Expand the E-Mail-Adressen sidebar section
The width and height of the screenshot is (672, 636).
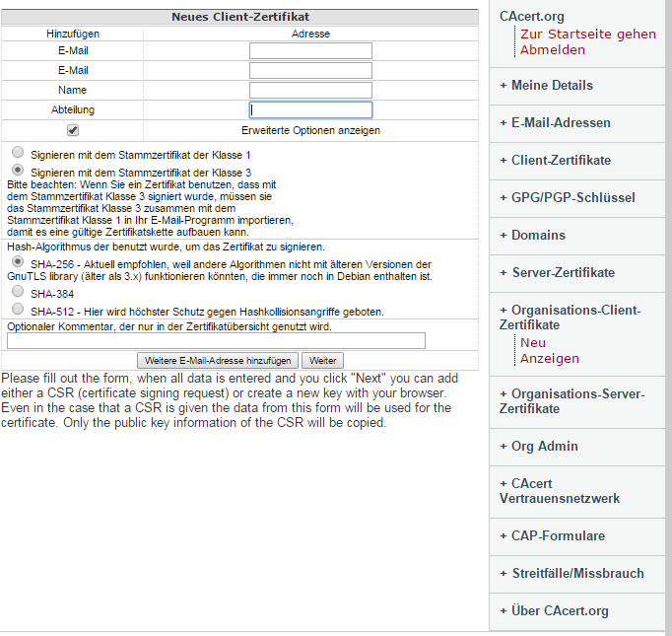(560, 123)
